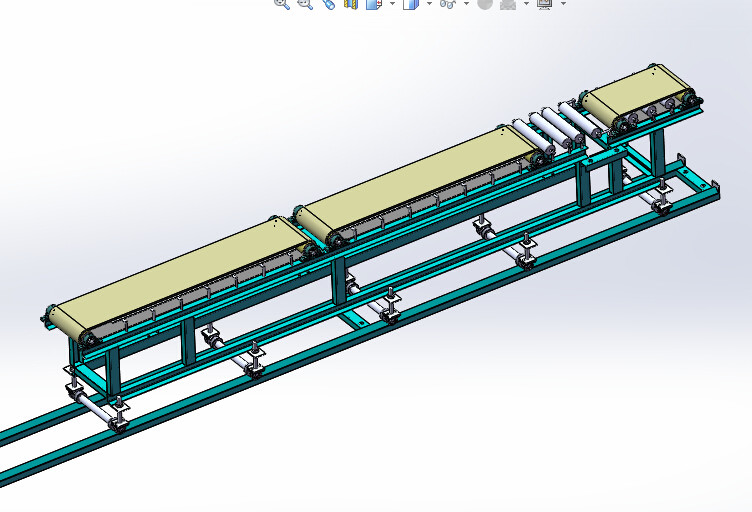This screenshot has height=512, width=752.
Task: Return to the Previous View
Action: [329, 3]
